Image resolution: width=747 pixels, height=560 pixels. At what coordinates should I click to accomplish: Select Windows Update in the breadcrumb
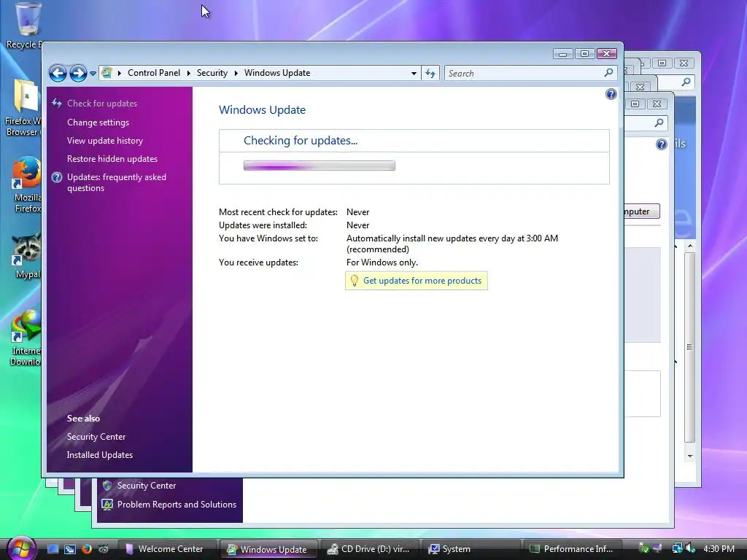[x=277, y=73]
